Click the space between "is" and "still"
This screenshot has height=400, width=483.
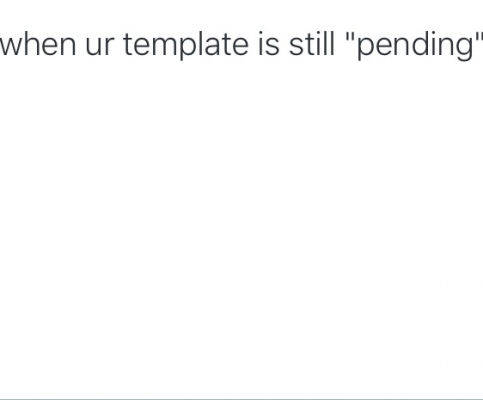pos(284,47)
